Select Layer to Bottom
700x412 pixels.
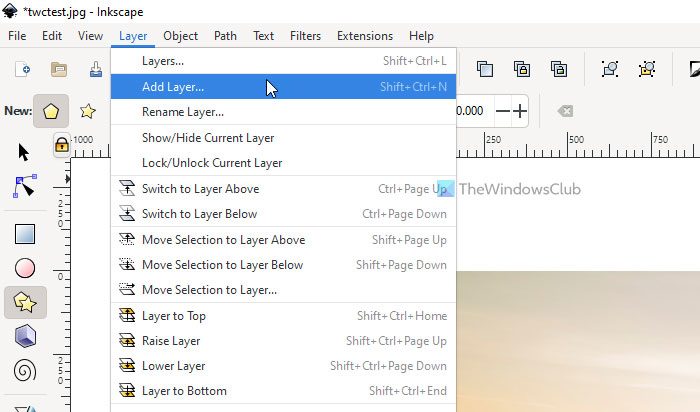pos(283,391)
